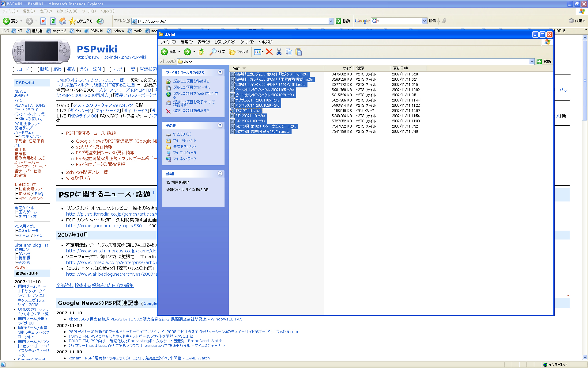Image resolution: width=588 pixels, height=368 pixels.
Task: Collapse the 詳細 details panel
Action: [220, 174]
